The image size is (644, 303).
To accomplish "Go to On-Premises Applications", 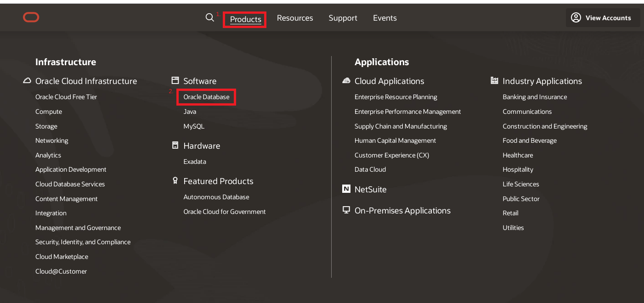I will (x=402, y=210).
